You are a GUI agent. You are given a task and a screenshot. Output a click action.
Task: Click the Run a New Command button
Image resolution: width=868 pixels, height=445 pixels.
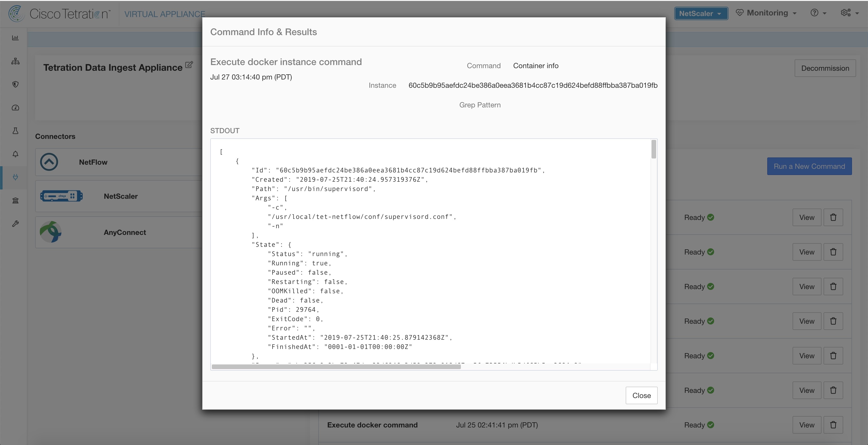pyautogui.click(x=810, y=166)
